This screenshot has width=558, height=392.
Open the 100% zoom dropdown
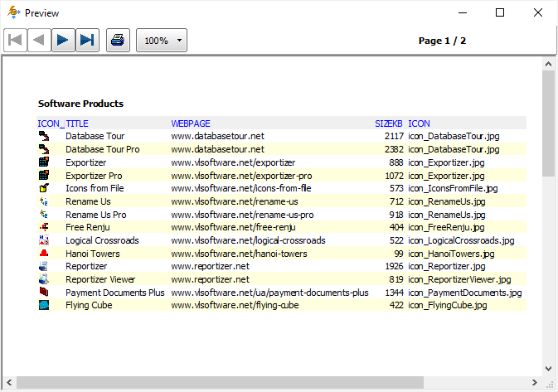click(x=162, y=41)
